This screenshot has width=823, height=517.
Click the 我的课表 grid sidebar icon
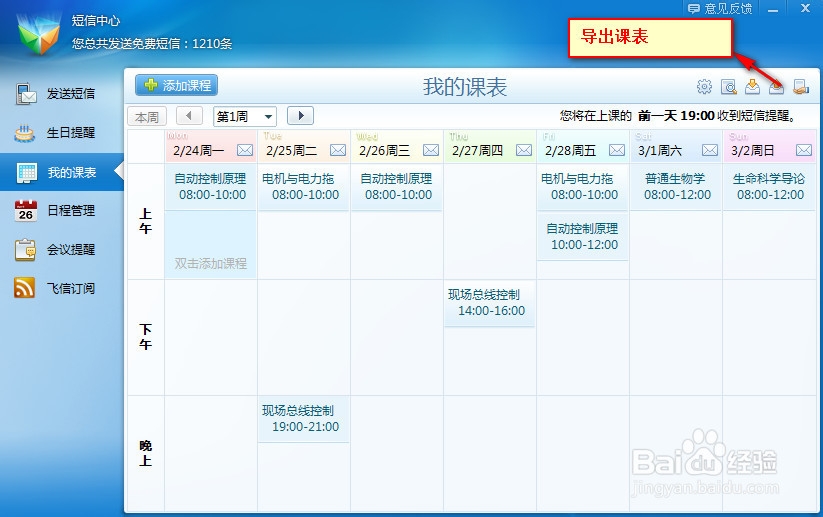coord(26,172)
